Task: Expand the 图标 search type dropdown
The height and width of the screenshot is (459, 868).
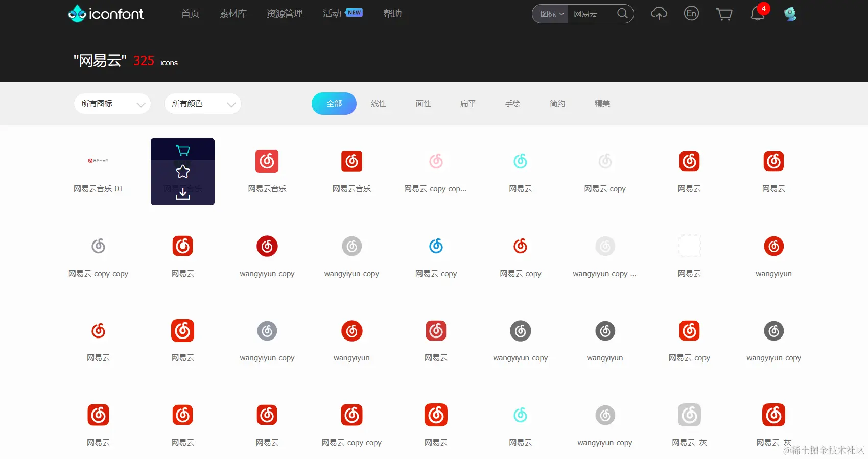Action: coord(551,14)
